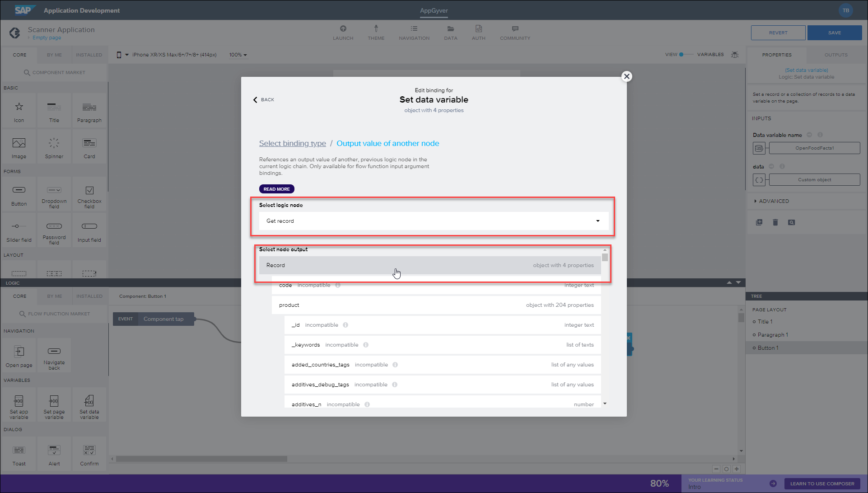The width and height of the screenshot is (868, 493).
Task: Duplicate the selected logic node
Action: 759,222
